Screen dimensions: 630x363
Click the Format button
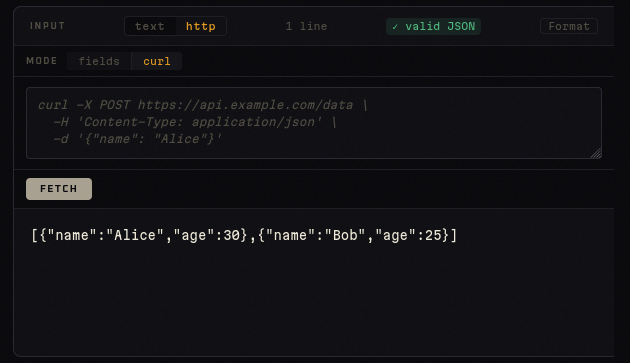[x=569, y=26]
